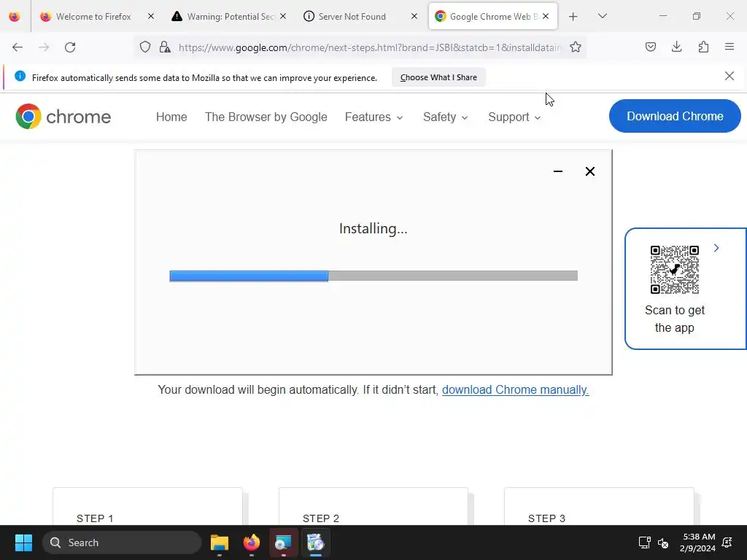Save page to Pocket
This screenshot has width=747, height=560.
pyautogui.click(x=651, y=47)
